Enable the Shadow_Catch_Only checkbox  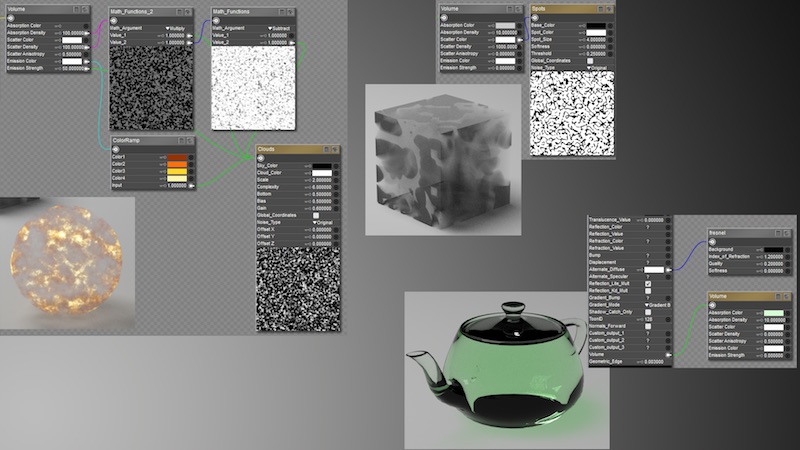coord(648,312)
